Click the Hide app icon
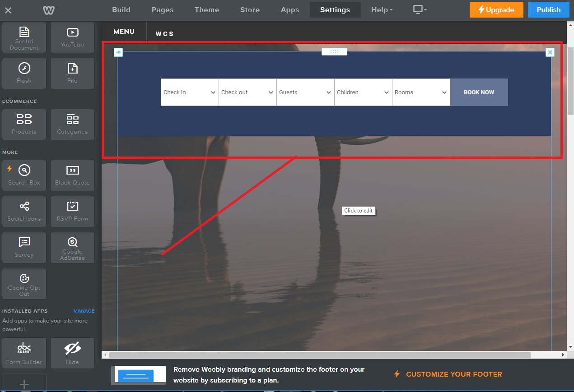574x392 pixels. click(x=72, y=353)
